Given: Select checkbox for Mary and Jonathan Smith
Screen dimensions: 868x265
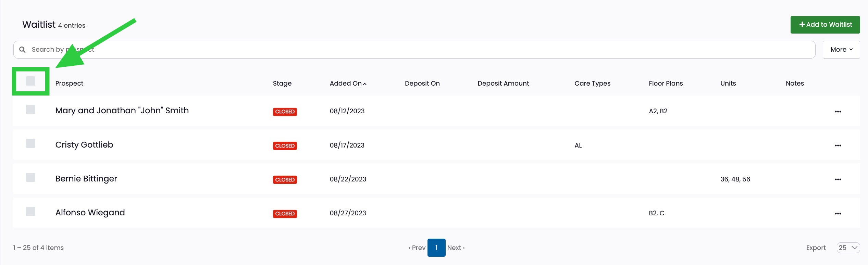Looking at the screenshot, I should pos(31,110).
